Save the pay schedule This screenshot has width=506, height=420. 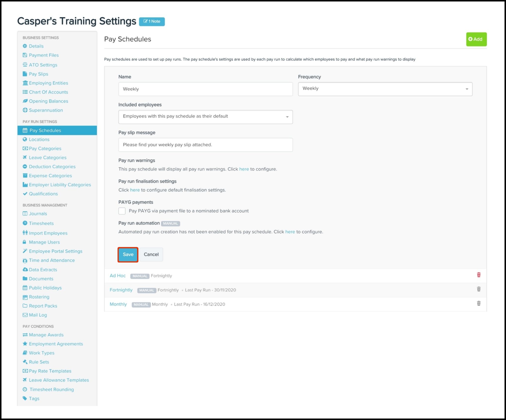point(128,254)
